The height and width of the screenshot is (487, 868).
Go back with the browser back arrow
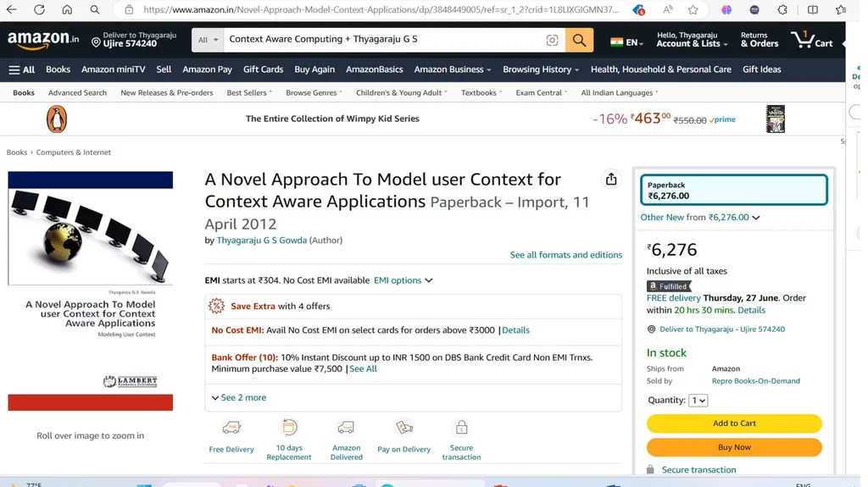click(11, 9)
